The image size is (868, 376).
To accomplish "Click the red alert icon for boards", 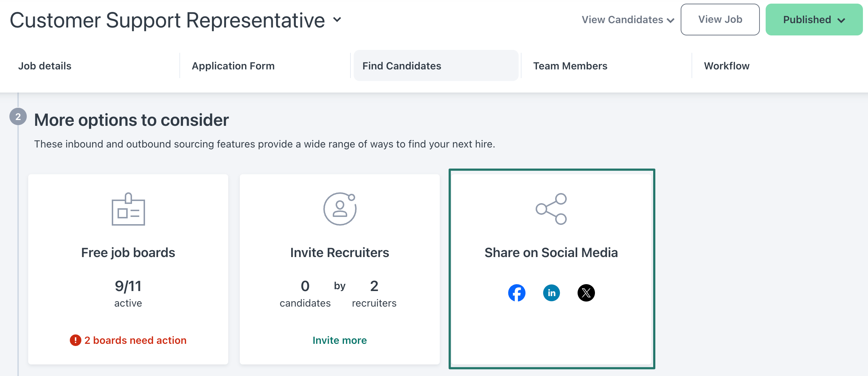I will click(x=75, y=340).
